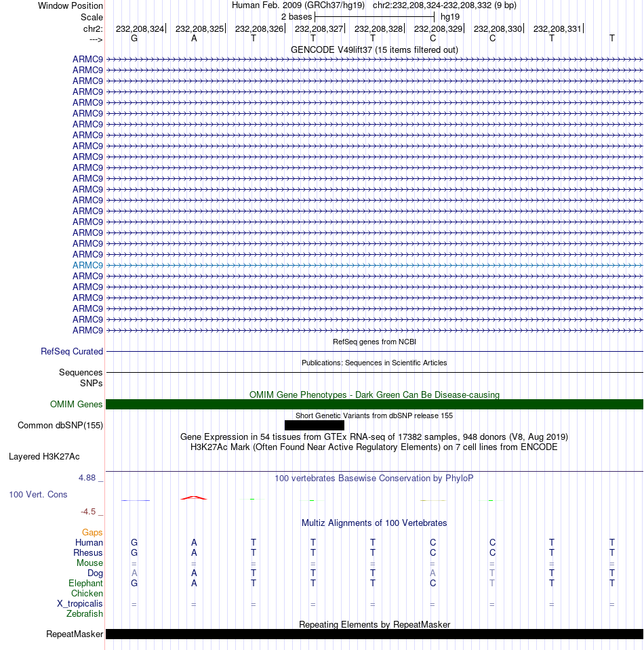Click the X_tropicalis alignment row label
Viewport: 644px width, 650px height.
click(x=79, y=603)
